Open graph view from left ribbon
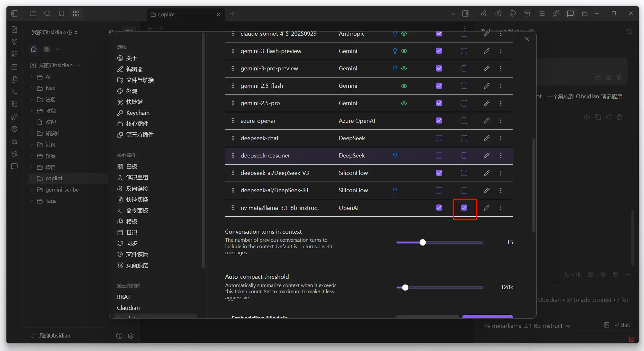 click(x=14, y=42)
